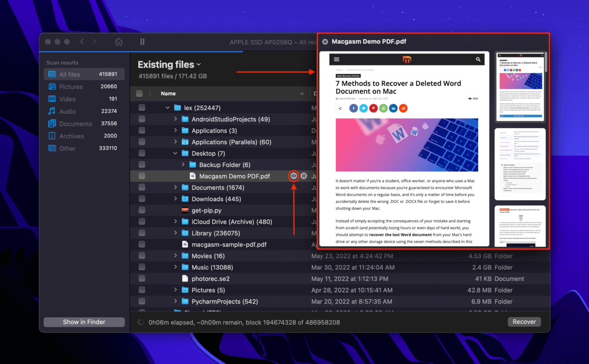
Task: Switch to the Video category
Action: (84, 99)
